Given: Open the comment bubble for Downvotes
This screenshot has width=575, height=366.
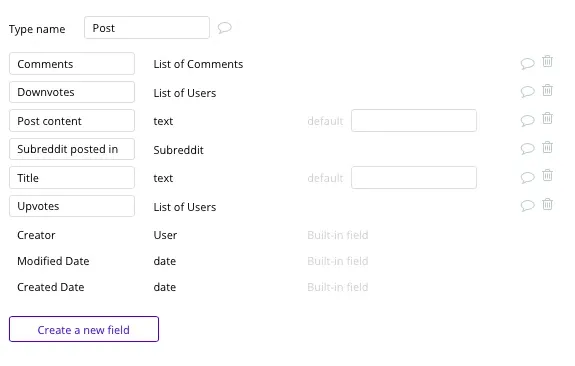Looking at the screenshot, I should [x=527, y=91].
